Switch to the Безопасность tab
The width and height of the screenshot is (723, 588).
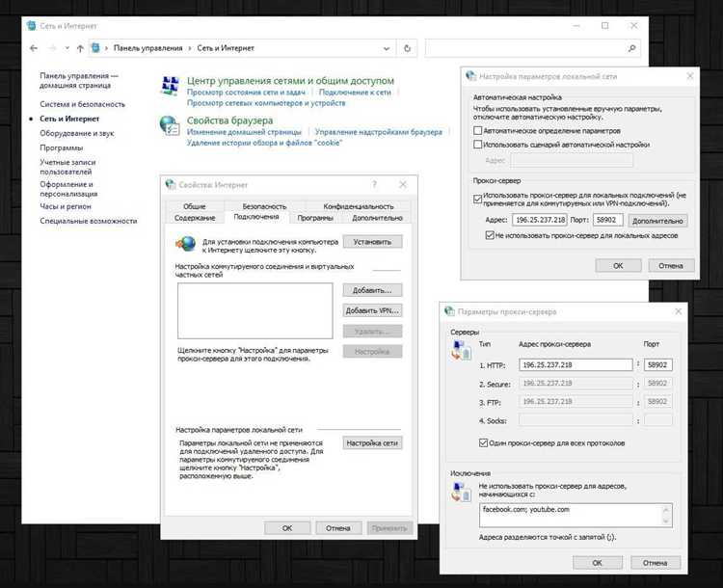pos(265,206)
